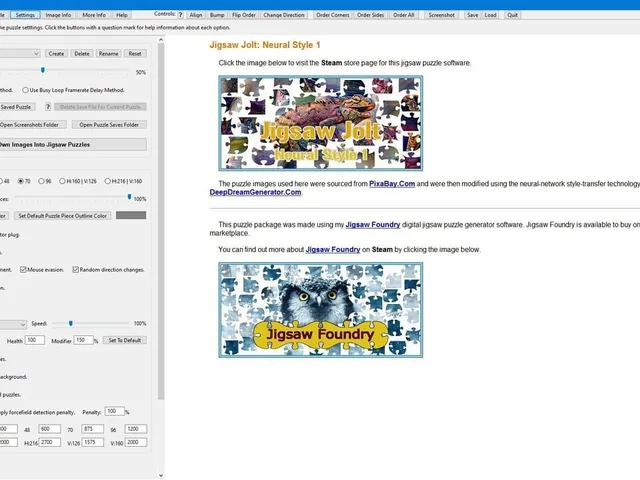Switch to the More Info tab
The image size is (640, 480).
click(94, 15)
